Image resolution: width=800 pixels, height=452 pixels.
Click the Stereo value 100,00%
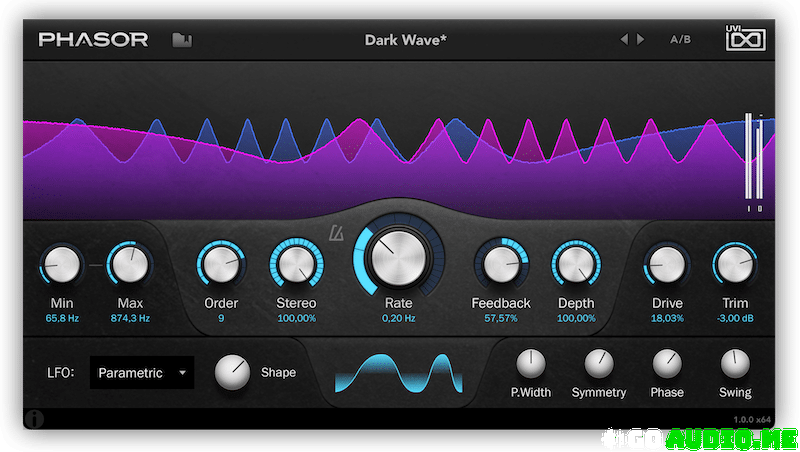[296, 318]
